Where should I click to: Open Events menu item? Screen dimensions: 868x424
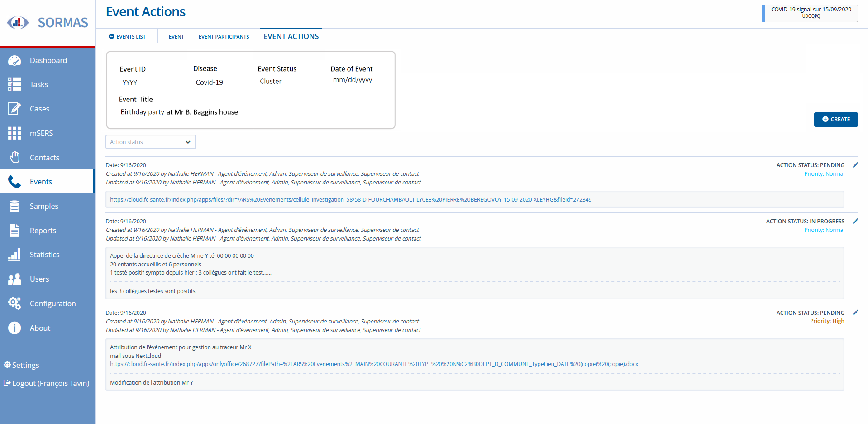48,182
